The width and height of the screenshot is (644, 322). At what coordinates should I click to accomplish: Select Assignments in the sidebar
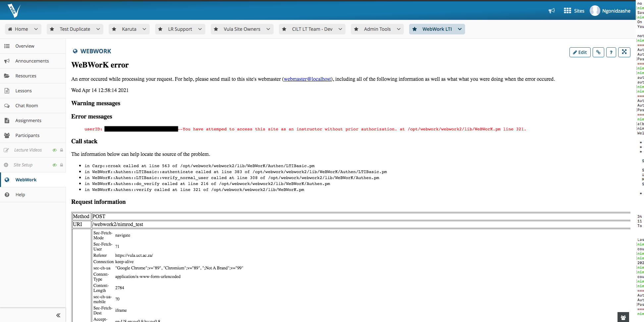click(33, 120)
